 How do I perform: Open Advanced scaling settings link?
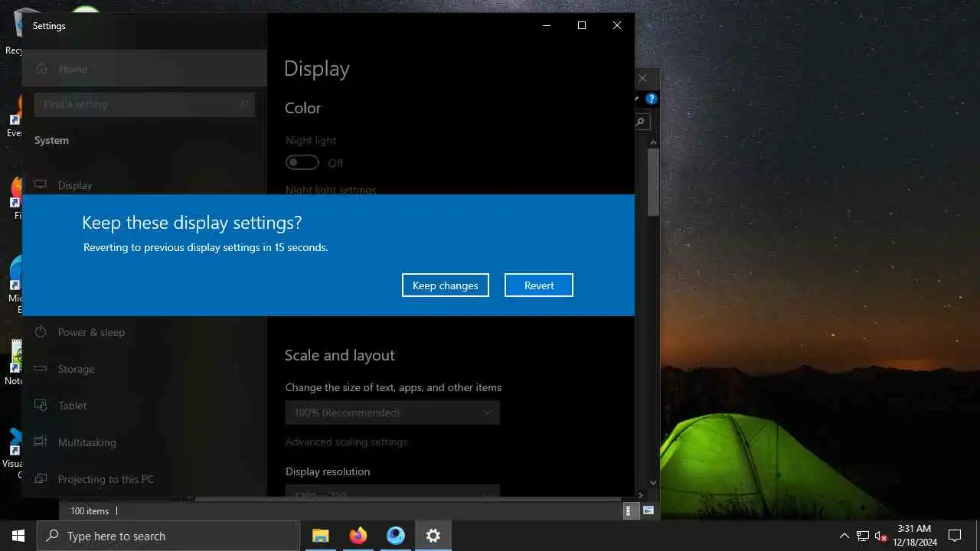(x=346, y=442)
